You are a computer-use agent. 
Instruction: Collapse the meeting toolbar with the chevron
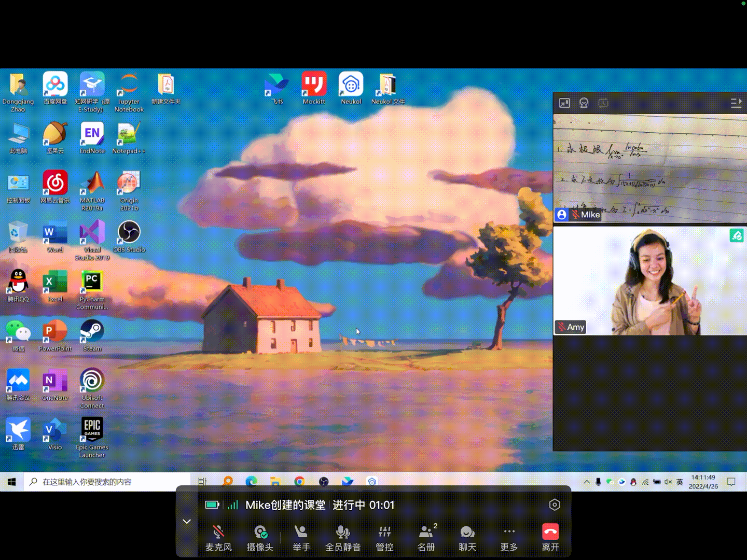click(x=187, y=522)
